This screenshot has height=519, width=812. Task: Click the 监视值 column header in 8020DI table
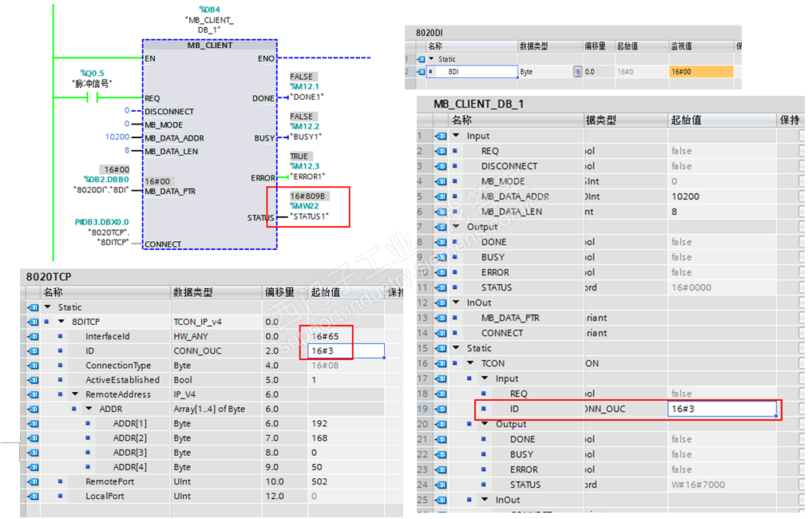coord(701,46)
